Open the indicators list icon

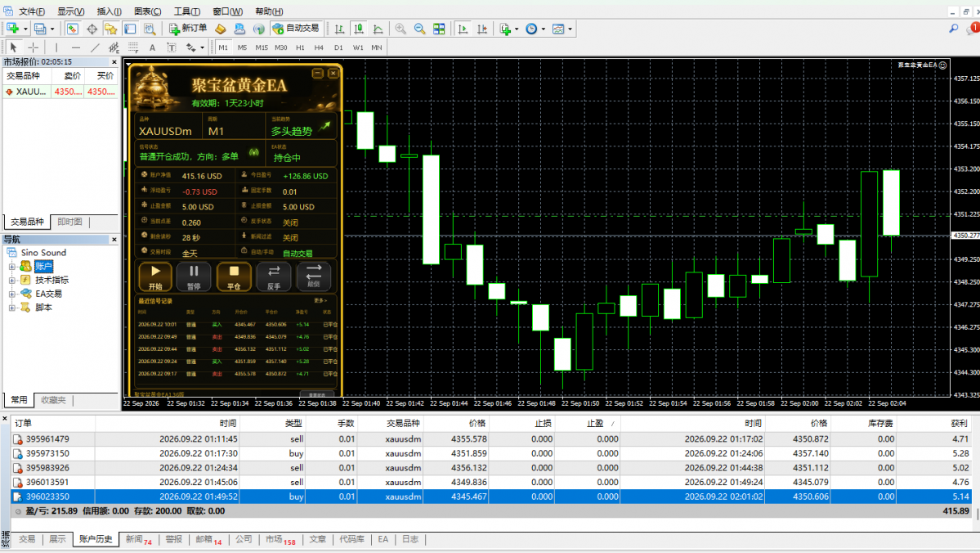(x=505, y=29)
